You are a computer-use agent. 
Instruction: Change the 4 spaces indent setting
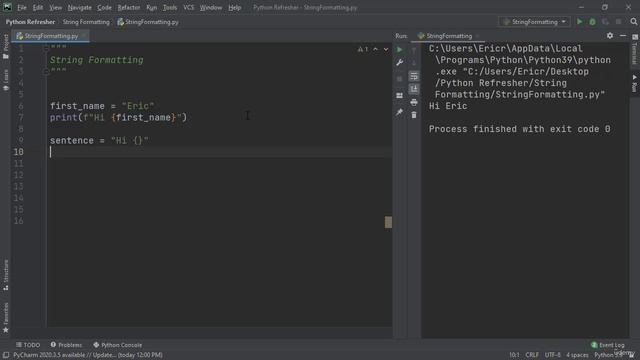pos(577,355)
